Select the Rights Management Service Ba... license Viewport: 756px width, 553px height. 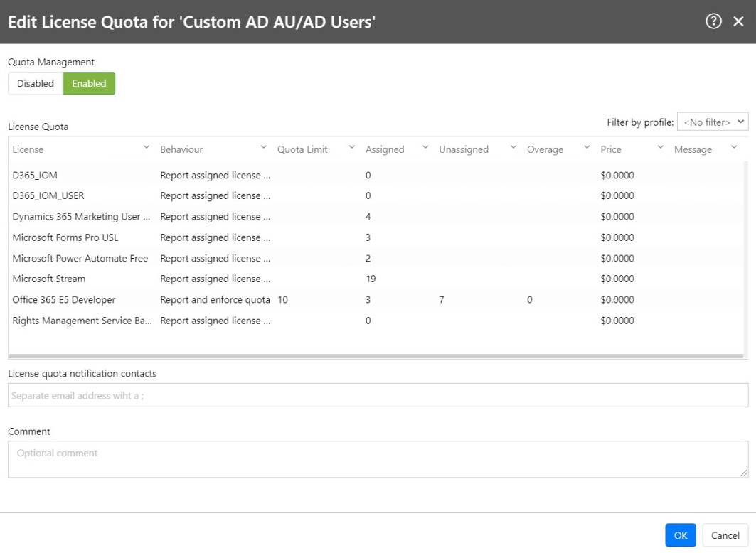coord(82,321)
